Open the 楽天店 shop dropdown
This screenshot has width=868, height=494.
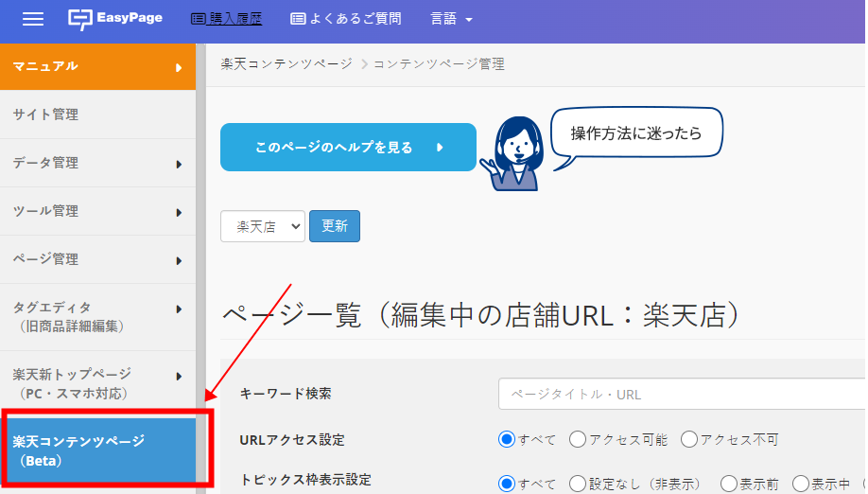(x=263, y=226)
